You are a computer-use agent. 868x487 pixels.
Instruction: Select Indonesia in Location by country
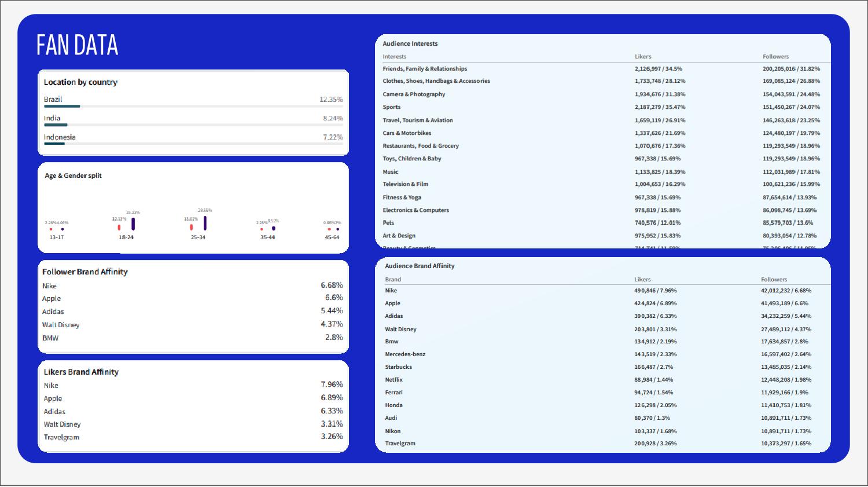tap(60, 137)
